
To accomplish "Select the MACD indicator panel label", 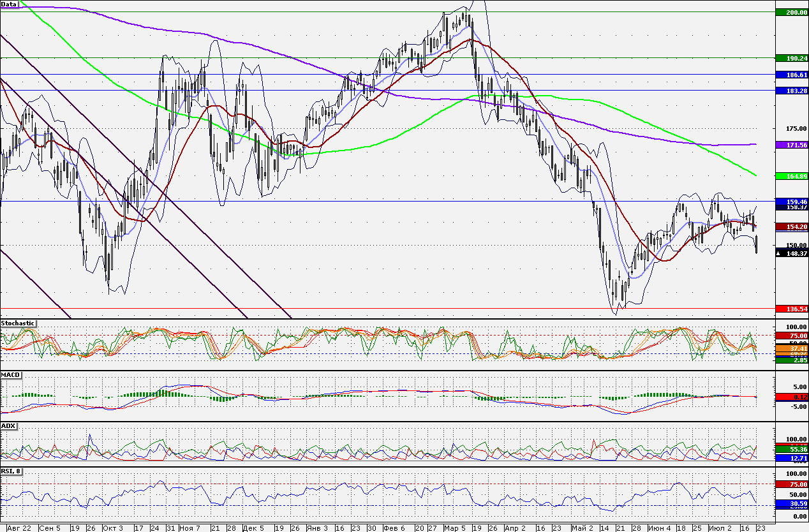I will [10, 374].
